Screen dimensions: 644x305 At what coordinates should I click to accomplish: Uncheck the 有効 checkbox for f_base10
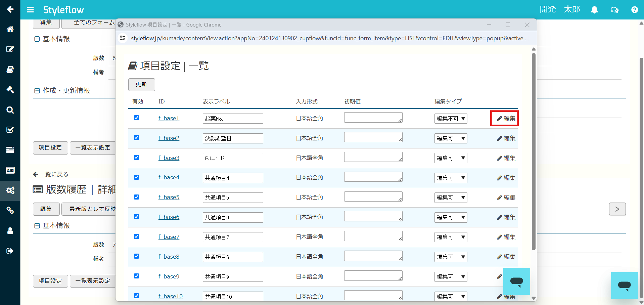[x=136, y=296]
